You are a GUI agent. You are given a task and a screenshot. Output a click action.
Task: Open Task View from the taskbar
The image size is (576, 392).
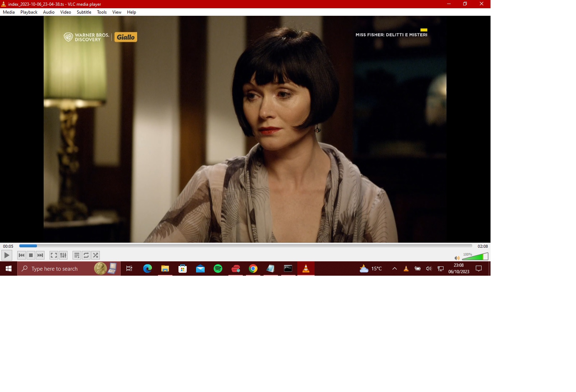pos(129,269)
